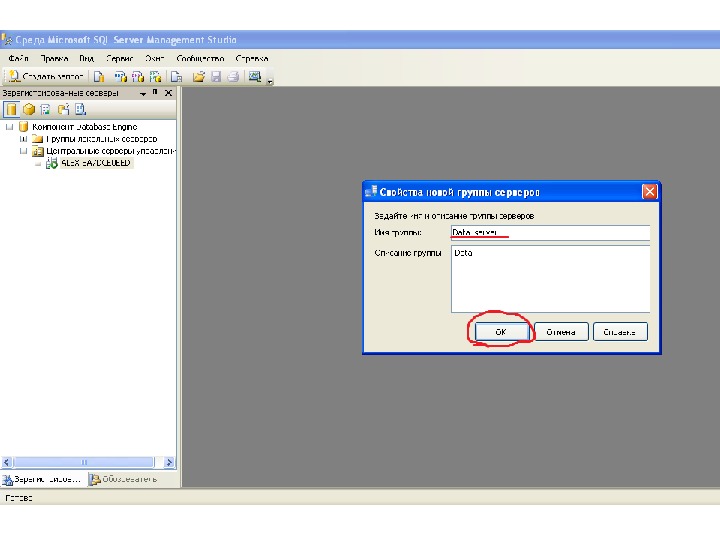This screenshot has width=720, height=540.
Task: Click the right arrow of the horizontal scrollbar
Action: pyautogui.click(x=169, y=462)
